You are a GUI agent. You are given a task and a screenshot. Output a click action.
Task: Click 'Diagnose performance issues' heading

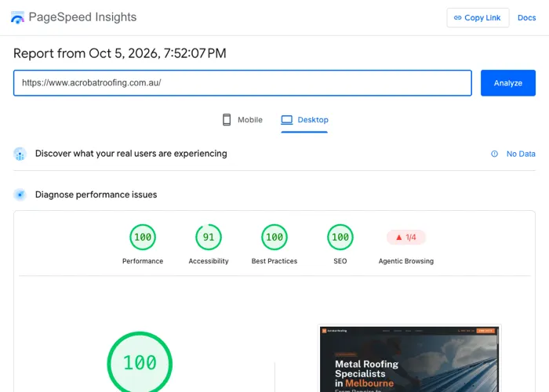96,194
